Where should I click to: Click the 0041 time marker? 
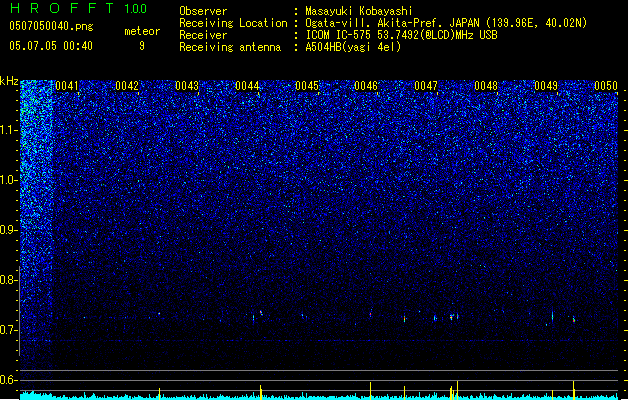coord(67,86)
